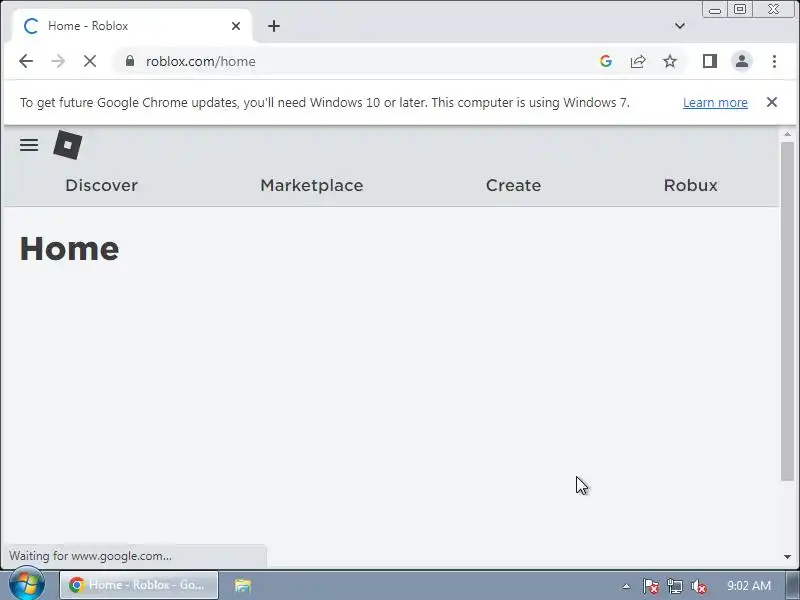Open a new browser tab
Viewport: 800px width, 600px height.
pos(274,26)
